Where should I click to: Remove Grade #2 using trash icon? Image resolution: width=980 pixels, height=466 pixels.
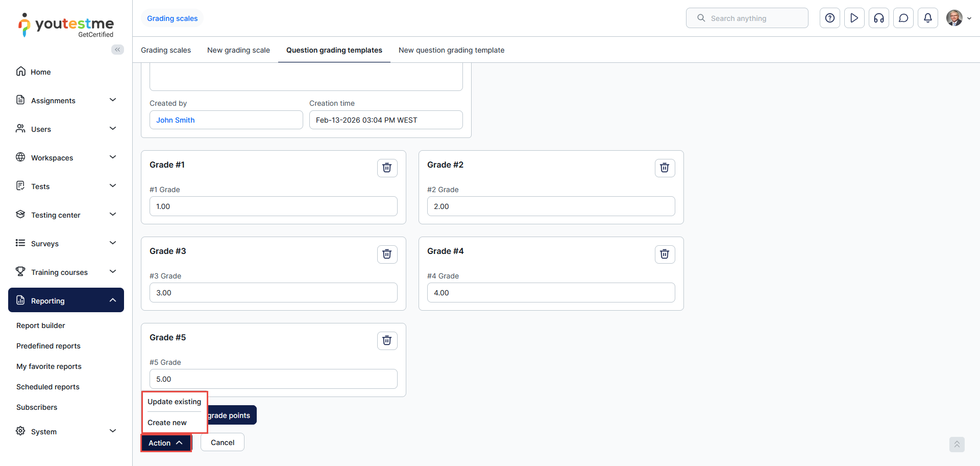click(665, 168)
